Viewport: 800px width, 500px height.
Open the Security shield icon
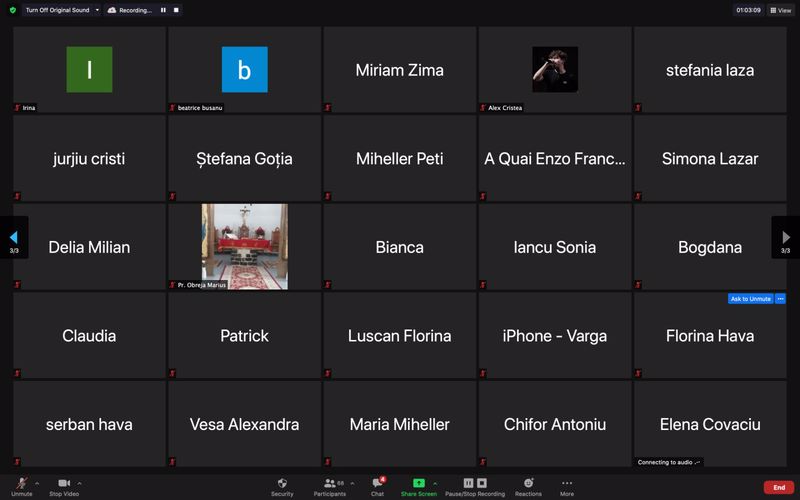click(x=282, y=483)
